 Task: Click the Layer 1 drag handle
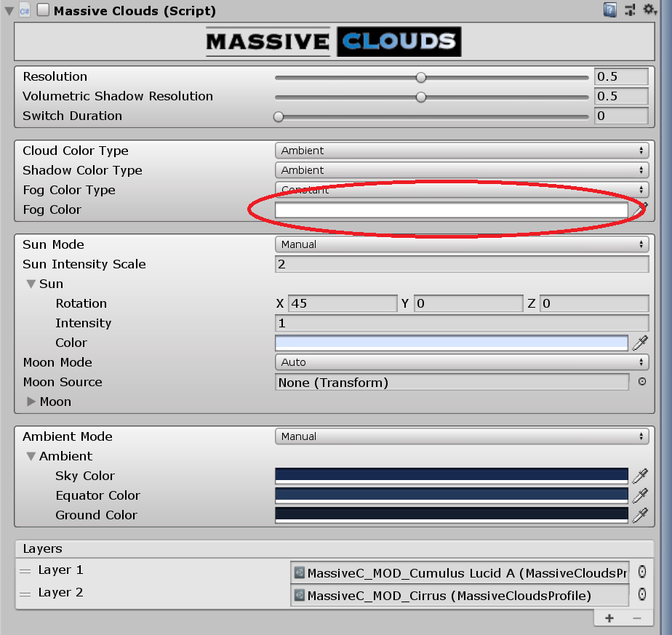25,571
